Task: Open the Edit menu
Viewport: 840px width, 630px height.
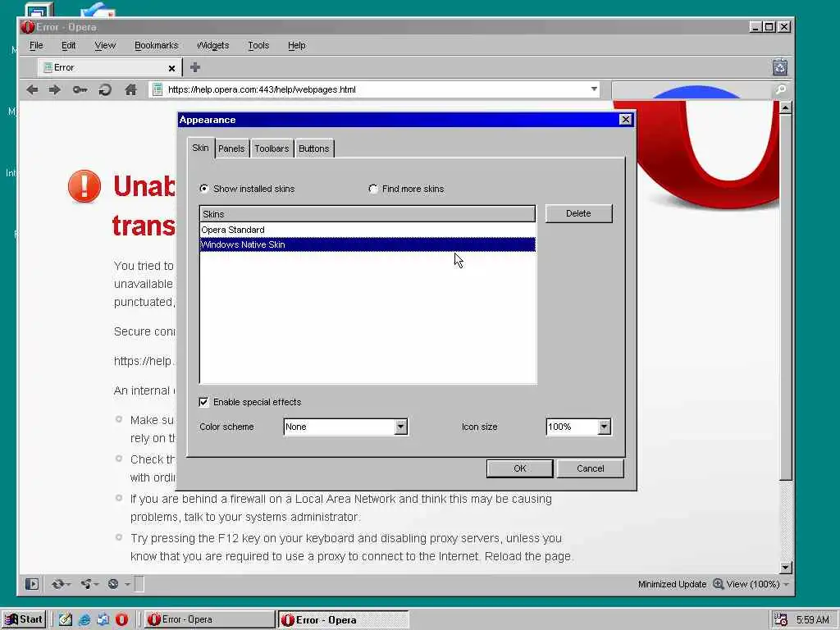Action: 69,46
